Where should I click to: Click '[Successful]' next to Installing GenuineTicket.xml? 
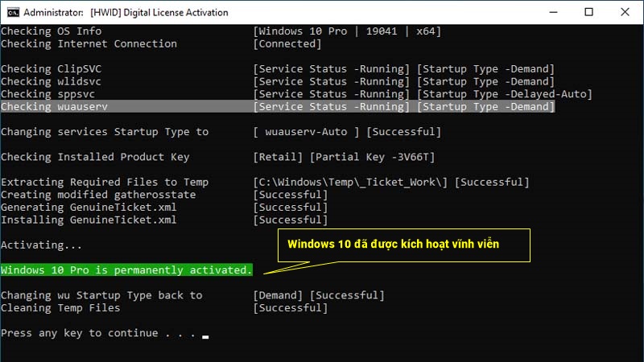coord(291,220)
